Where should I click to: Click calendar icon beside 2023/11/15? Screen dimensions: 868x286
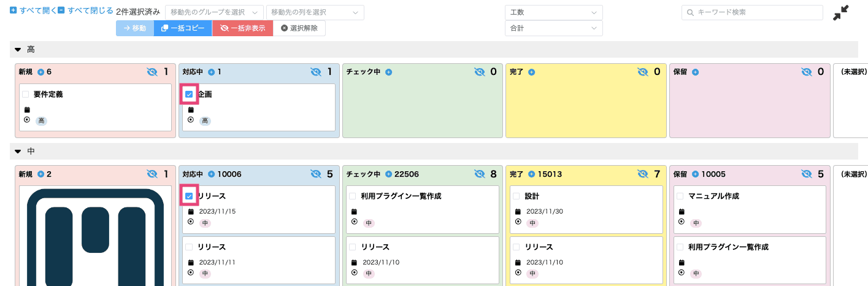click(x=190, y=212)
